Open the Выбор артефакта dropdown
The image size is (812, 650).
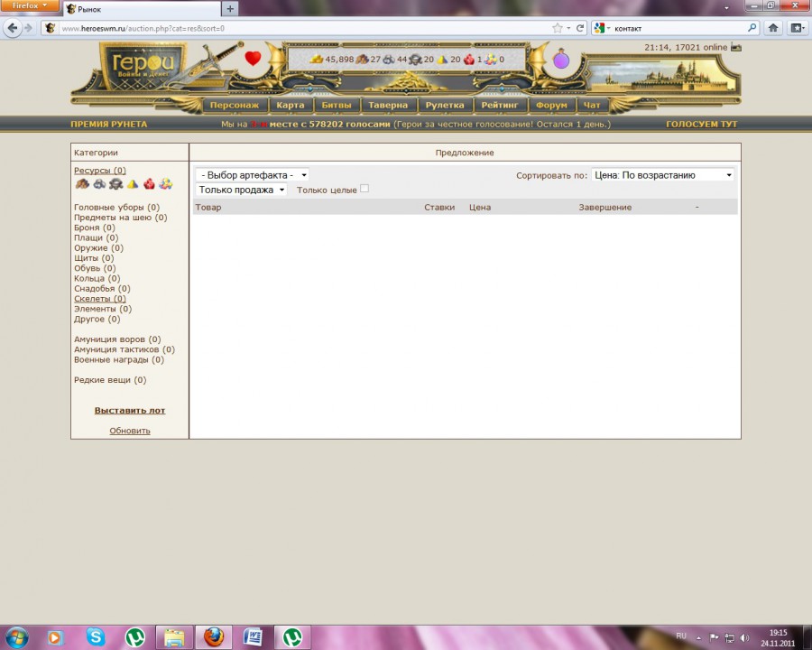(253, 175)
